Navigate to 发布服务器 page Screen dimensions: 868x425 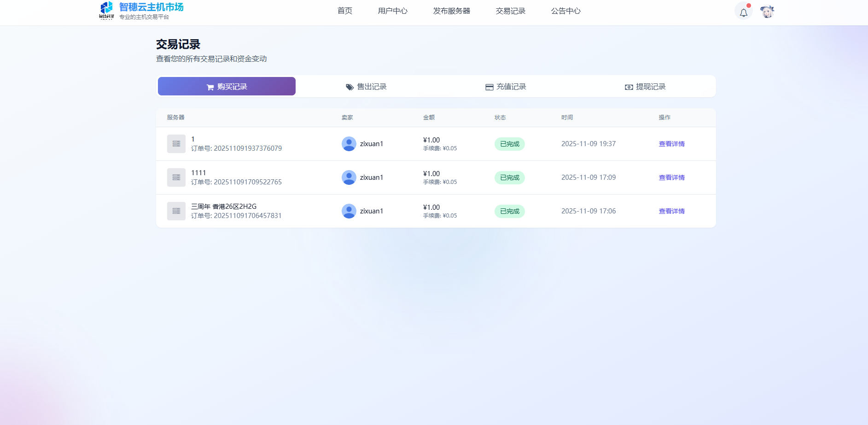[x=451, y=11]
